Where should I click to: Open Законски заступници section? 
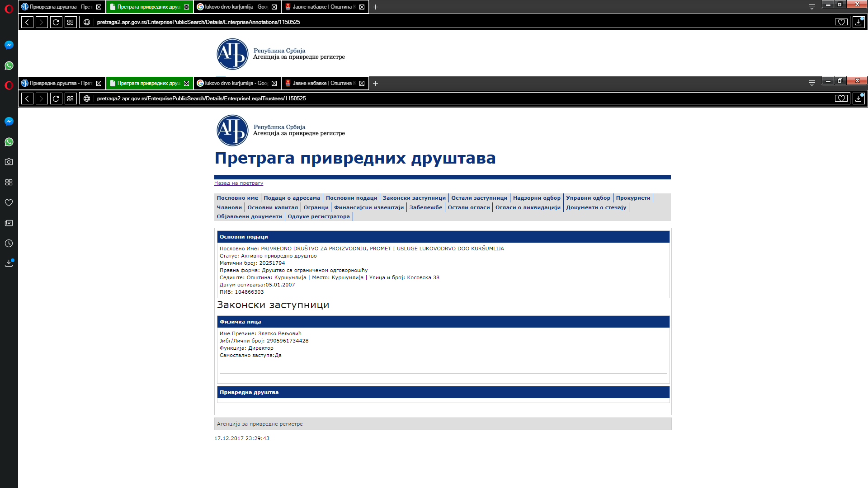point(414,198)
